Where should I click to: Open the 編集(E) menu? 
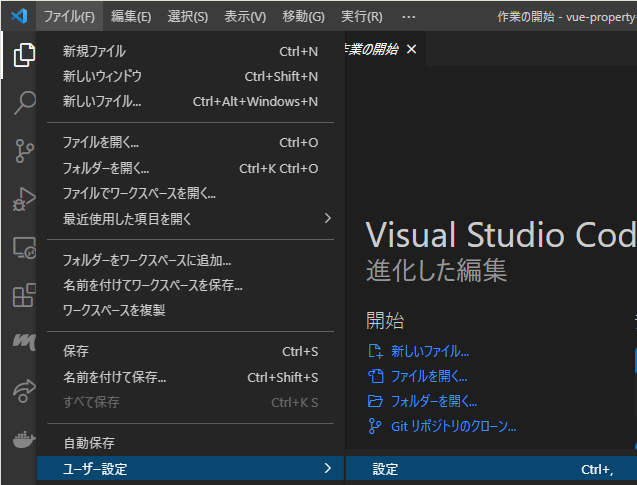coord(131,16)
